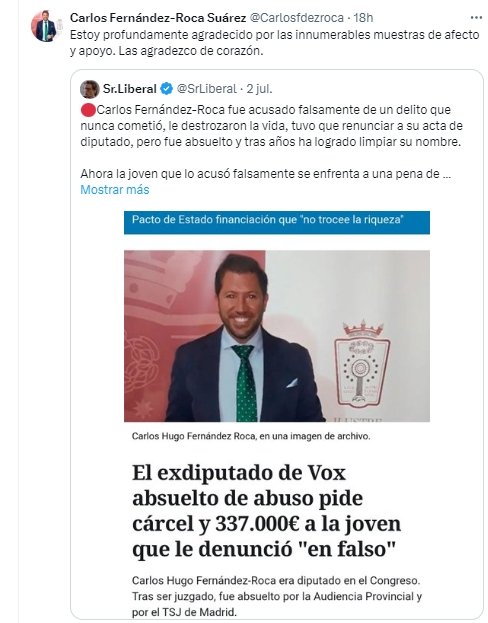The image size is (488, 623).
Task: Click quoted text starting Ahora la joven que lo acusó
Action: pos(265,174)
